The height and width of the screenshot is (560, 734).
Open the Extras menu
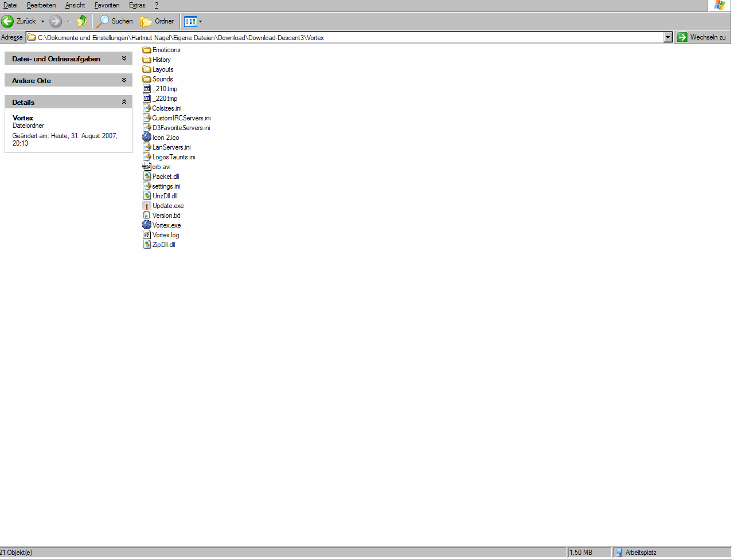137,5
